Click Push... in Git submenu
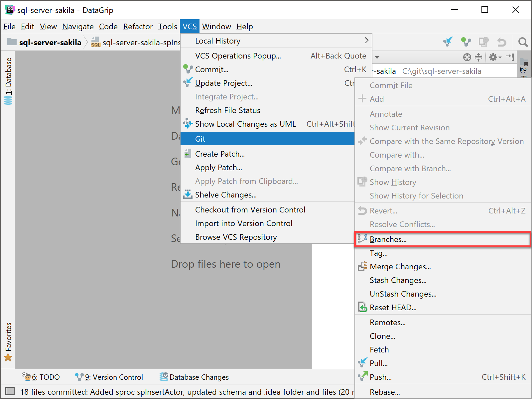The image size is (532, 399). tap(443, 377)
